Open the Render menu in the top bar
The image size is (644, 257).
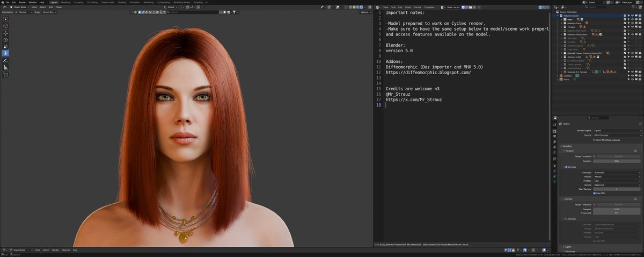tap(22, 2)
